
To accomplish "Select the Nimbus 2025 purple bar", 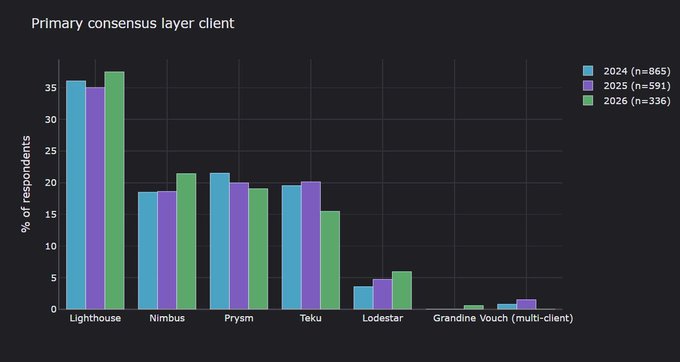I will (x=167, y=250).
